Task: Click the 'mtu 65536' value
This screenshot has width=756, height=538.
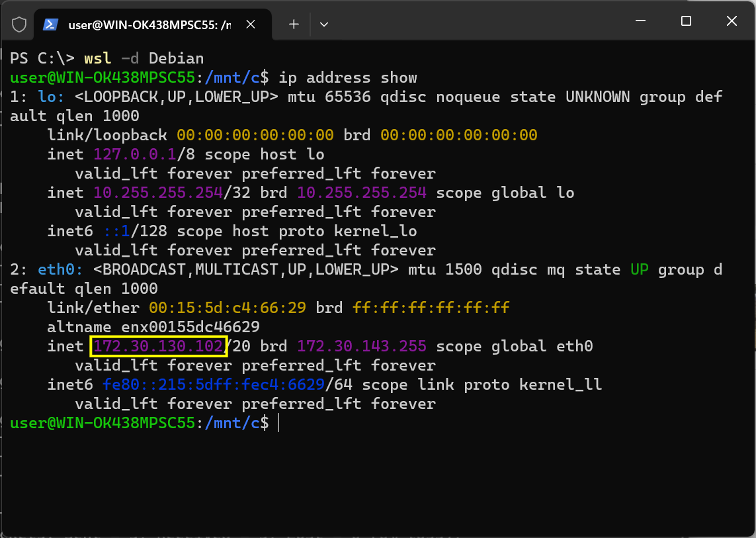Action: pos(329,97)
